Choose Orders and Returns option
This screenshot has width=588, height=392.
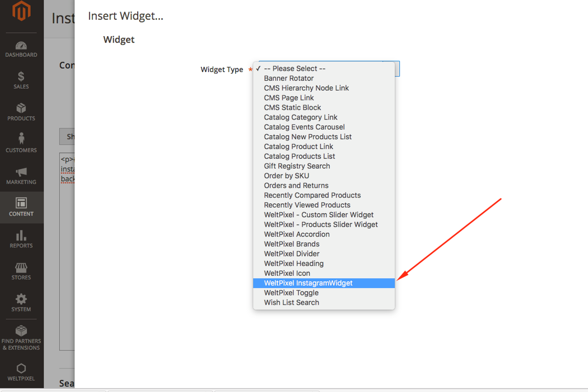[x=324, y=186]
